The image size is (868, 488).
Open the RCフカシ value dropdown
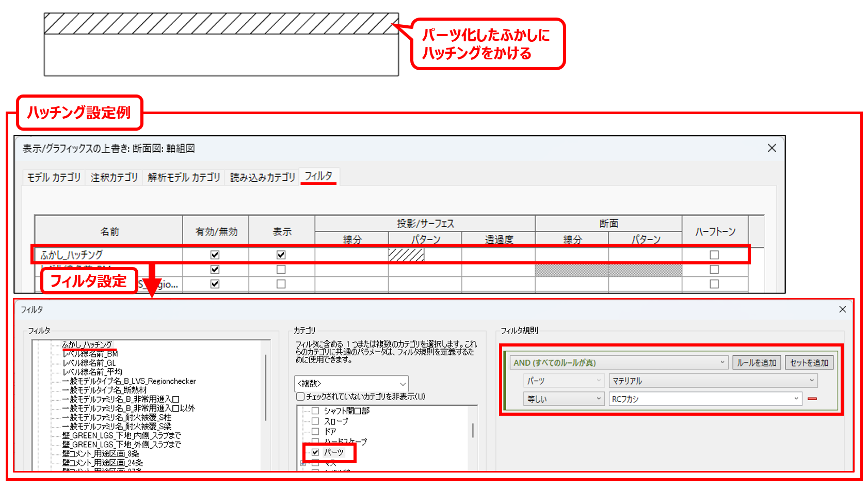pos(705,399)
